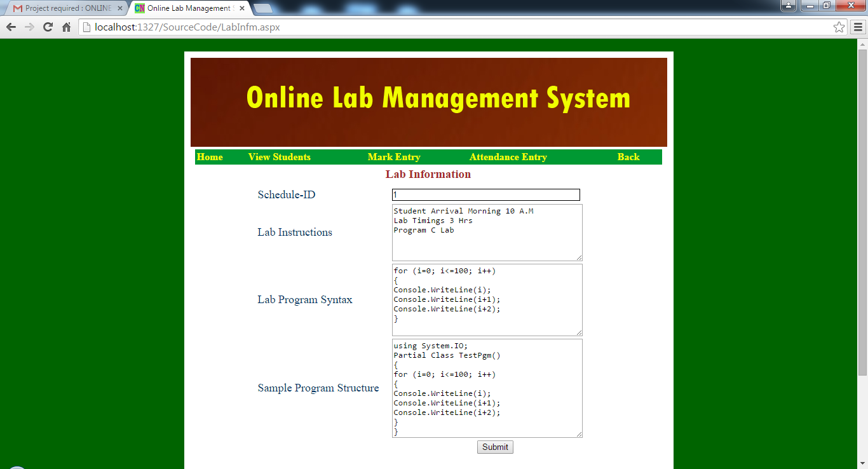Close the Gmail Project required tab
The width and height of the screenshot is (868, 469).
(120, 9)
